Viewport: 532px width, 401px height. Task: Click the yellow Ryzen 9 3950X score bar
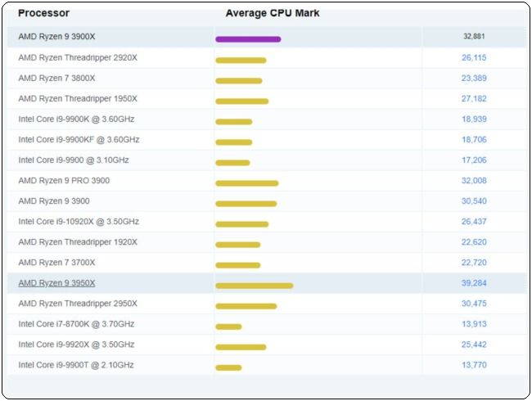254,286
